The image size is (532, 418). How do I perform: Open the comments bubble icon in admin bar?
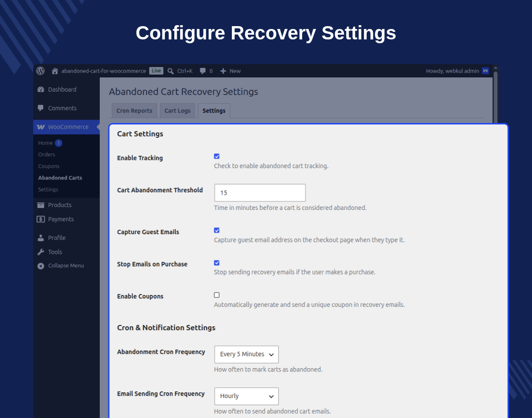[x=202, y=71]
